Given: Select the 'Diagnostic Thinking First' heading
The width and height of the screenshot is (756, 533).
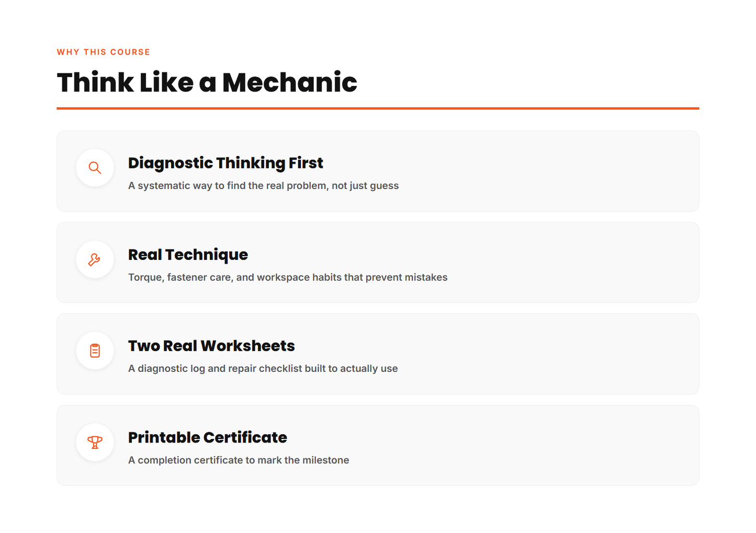Looking at the screenshot, I should click(x=225, y=163).
